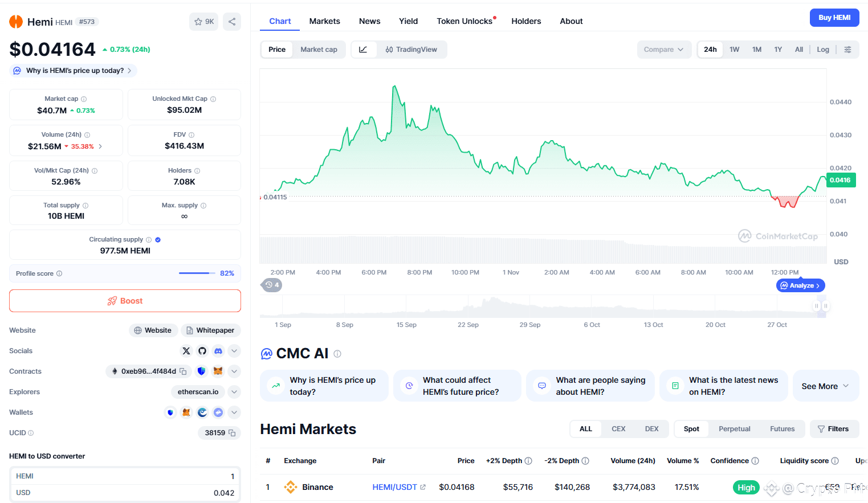Expand the Socials more chevron
The height and width of the screenshot is (503, 868).
pos(234,351)
